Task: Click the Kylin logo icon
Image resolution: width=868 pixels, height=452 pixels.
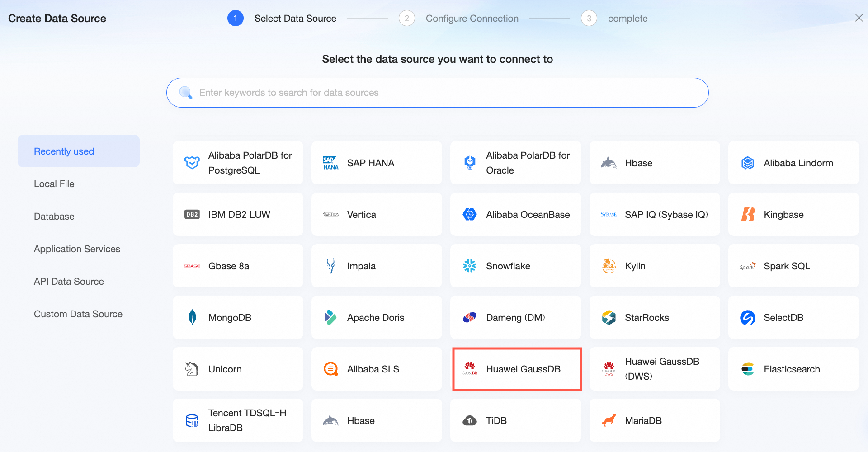Action: click(x=609, y=266)
